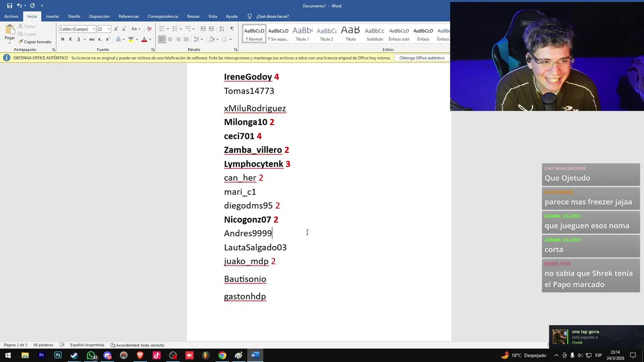This screenshot has width=644, height=362.
Task: Increase font size with large A icon
Action: pos(116,29)
